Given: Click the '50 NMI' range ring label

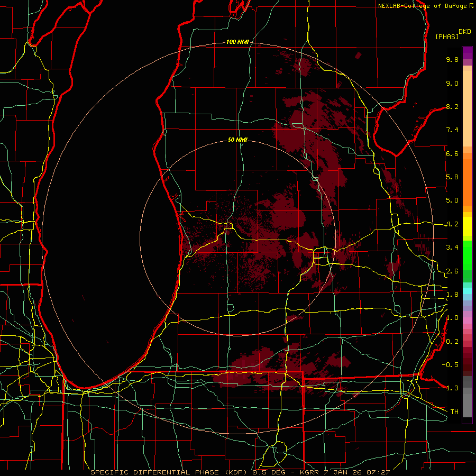Looking at the screenshot, I should (x=237, y=140).
